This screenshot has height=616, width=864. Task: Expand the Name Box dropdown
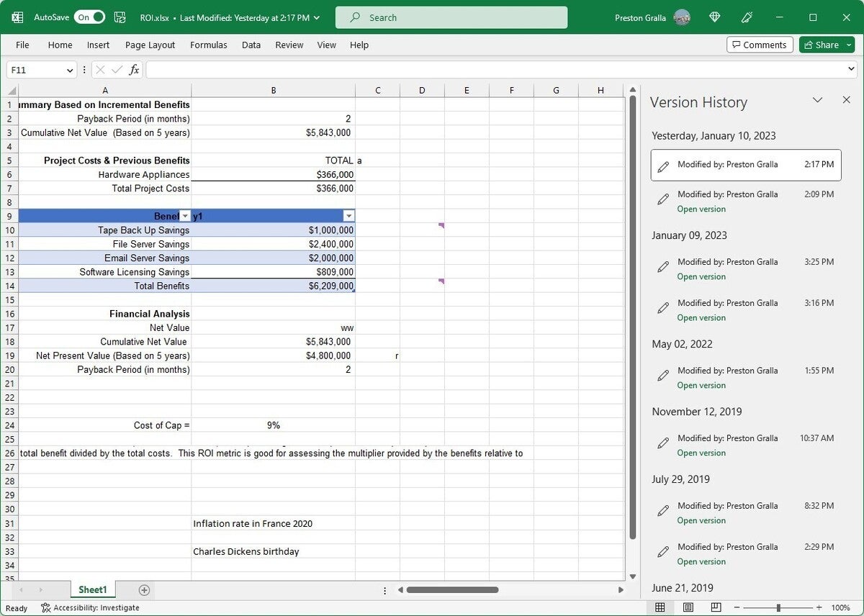click(70, 70)
